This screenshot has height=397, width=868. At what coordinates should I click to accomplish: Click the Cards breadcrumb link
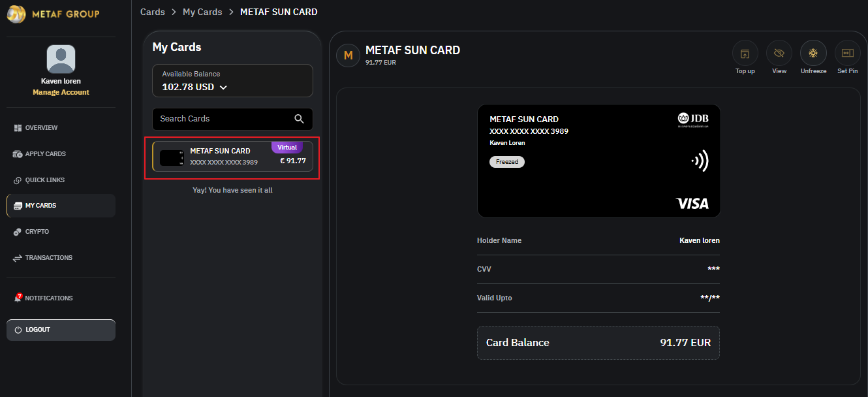[153, 12]
